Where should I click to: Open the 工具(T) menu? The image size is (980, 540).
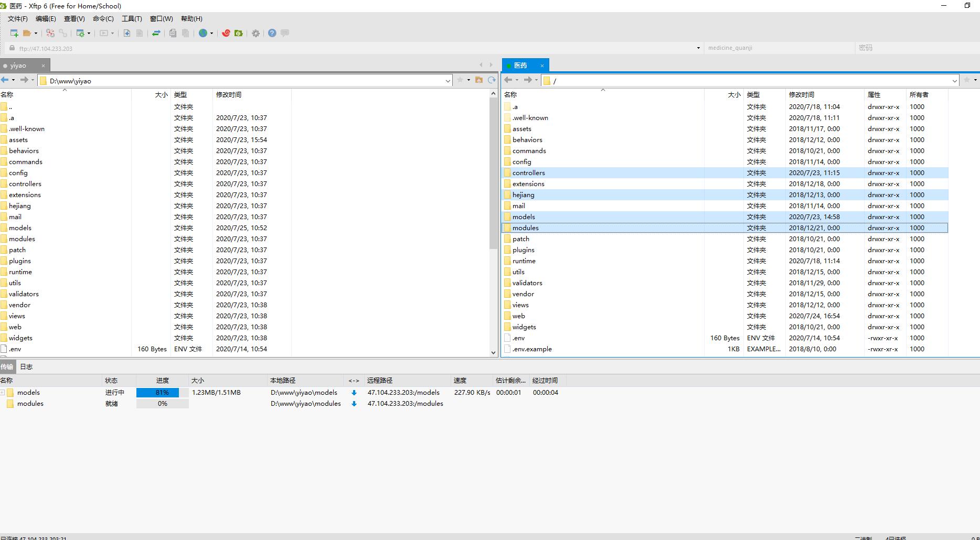click(x=132, y=19)
